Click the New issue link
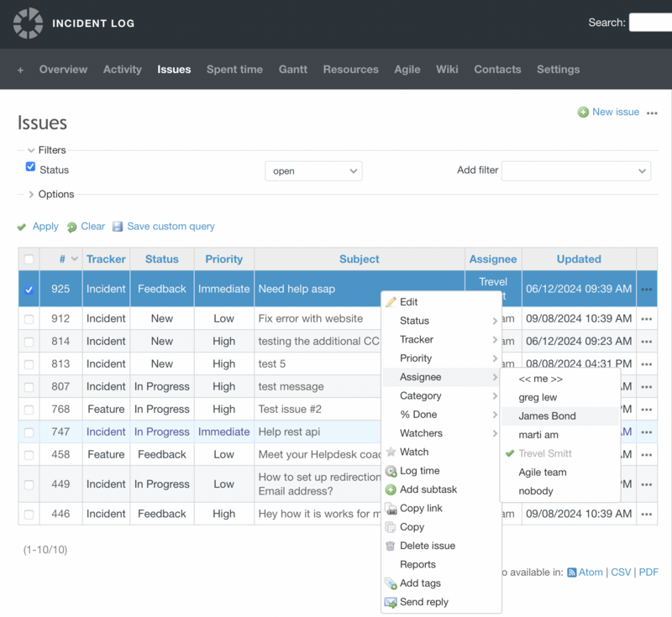This screenshot has width=672, height=617. click(615, 112)
